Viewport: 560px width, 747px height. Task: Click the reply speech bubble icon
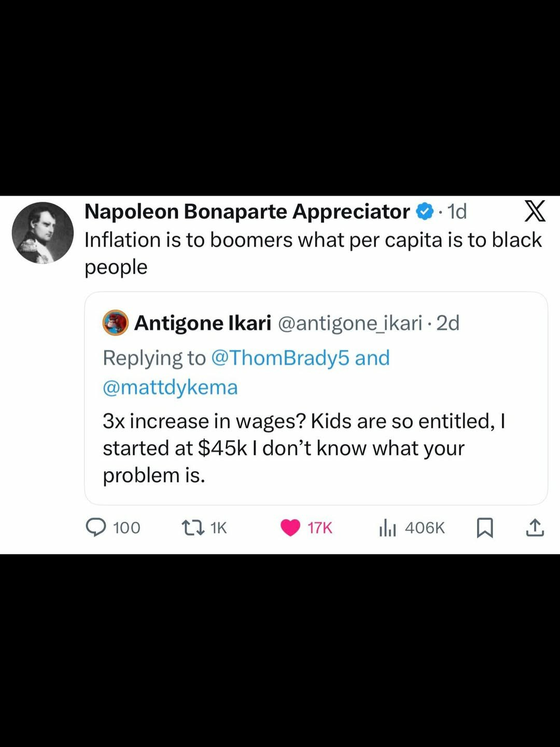point(96,528)
